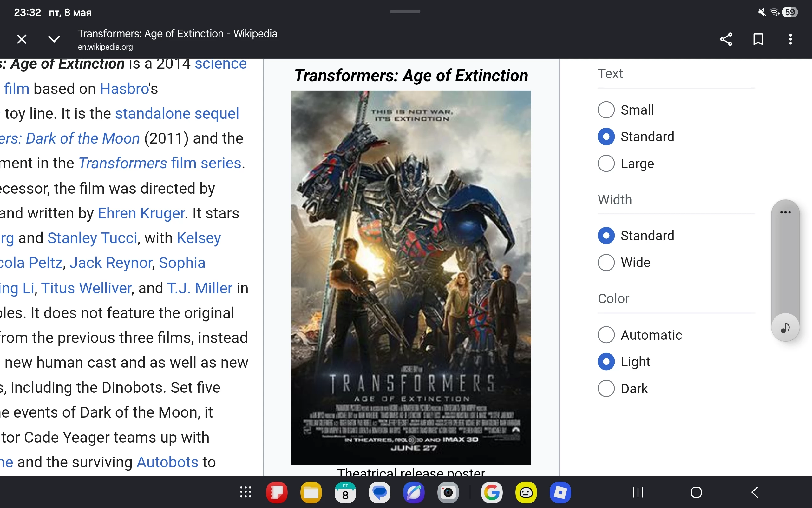
Task: Bookmark this Wikipedia page
Action: click(x=758, y=39)
